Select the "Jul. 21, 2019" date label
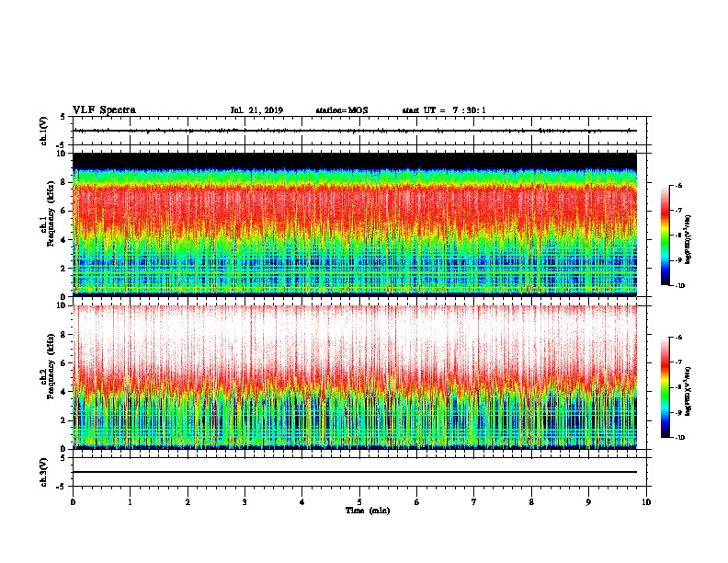 pyautogui.click(x=256, y=110)
